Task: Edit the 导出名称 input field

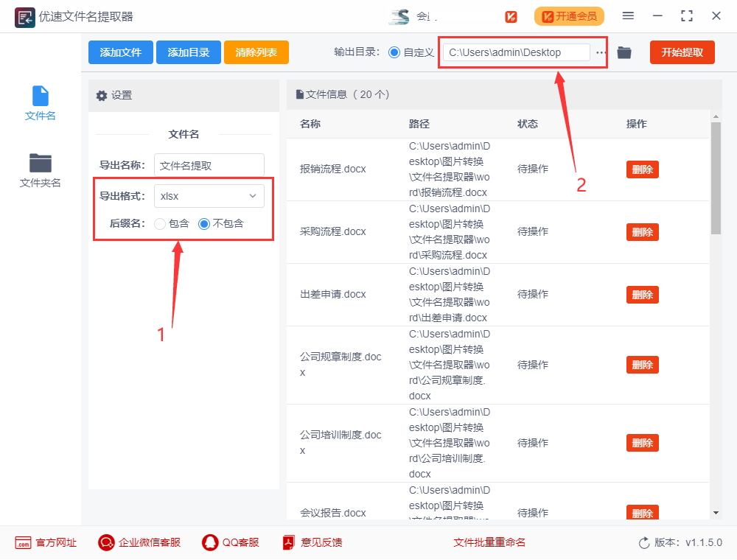Action: click(x=209, y=164)
